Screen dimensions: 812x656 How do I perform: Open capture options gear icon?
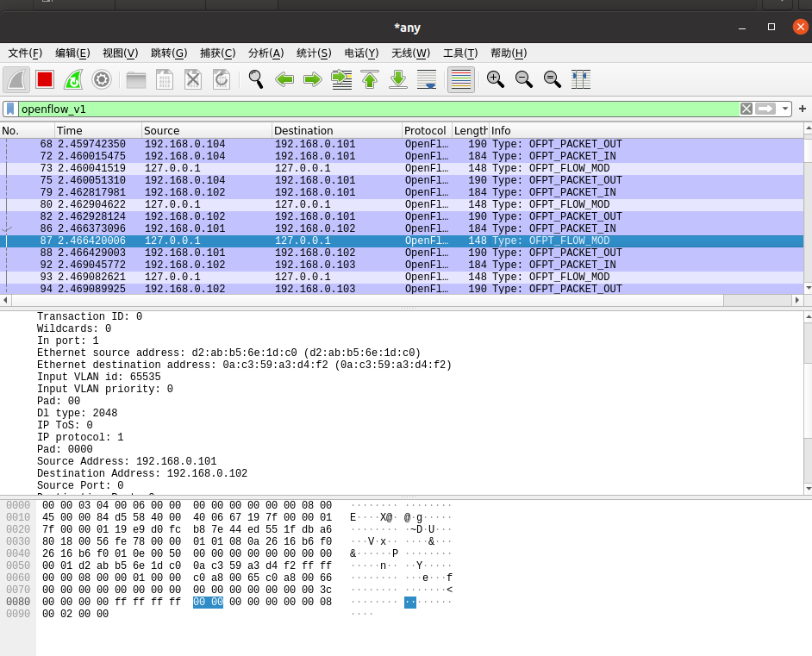point(102,79)
